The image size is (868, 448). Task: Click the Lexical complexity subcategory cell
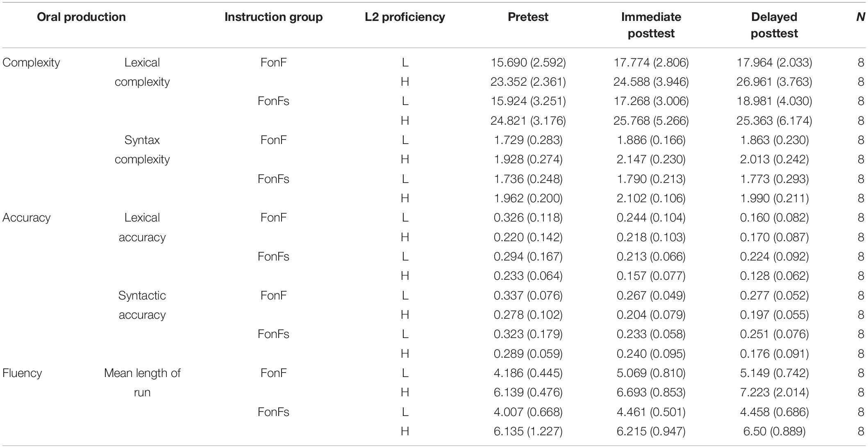tap(142, 72)
